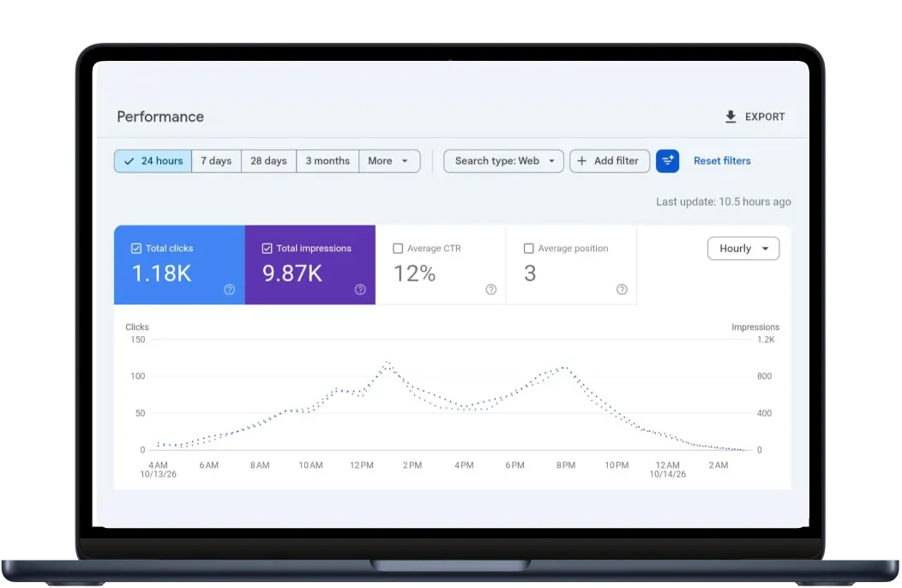This screenshot has height=588, width=902.
Task: Click the Last update: 10.5 hours ago text
Action: (x=723, y=202)
